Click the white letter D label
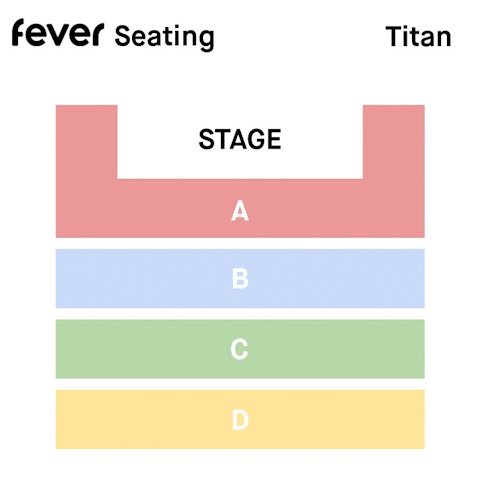The image size is (480, 480). 240,420
